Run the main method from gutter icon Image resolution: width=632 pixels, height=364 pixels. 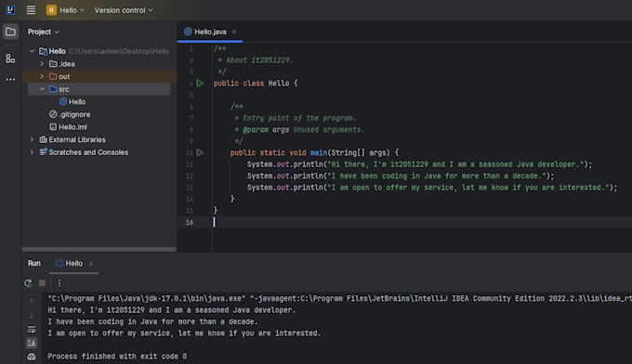[200, 152]
